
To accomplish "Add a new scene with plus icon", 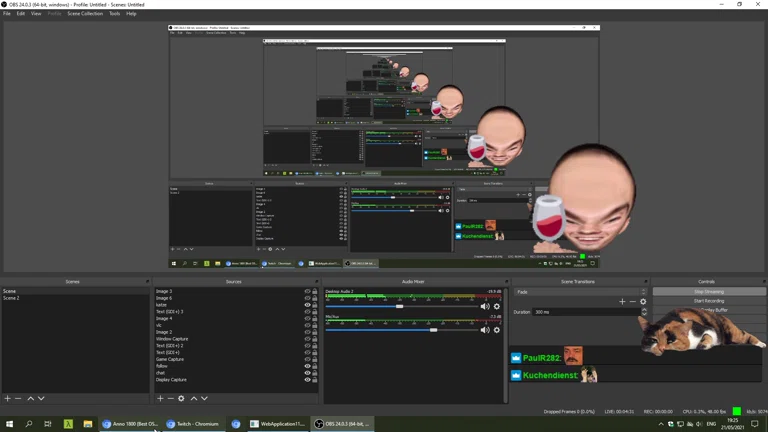I will coord(7,398).
